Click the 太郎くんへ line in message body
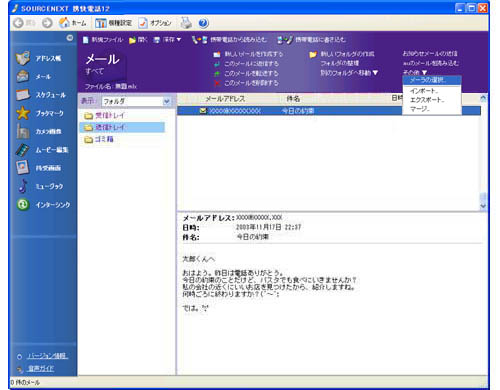500x390 pixels. (199, 259)
